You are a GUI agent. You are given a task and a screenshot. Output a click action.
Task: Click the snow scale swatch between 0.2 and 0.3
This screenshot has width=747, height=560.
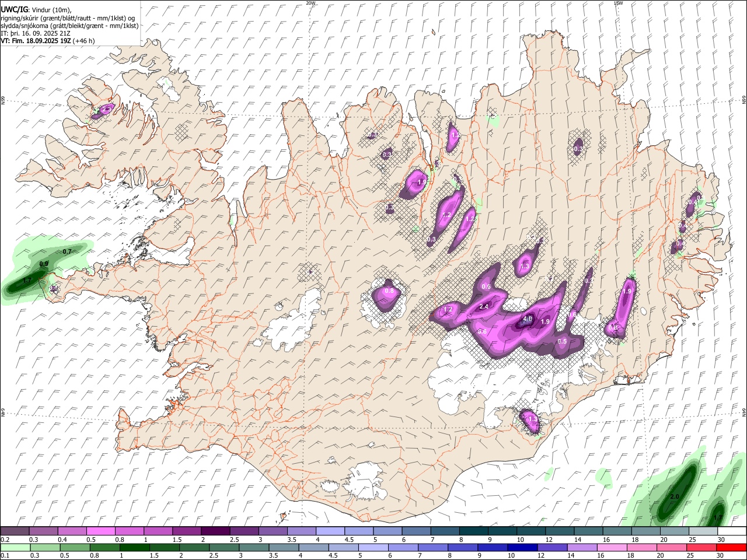tap(15, 531)
